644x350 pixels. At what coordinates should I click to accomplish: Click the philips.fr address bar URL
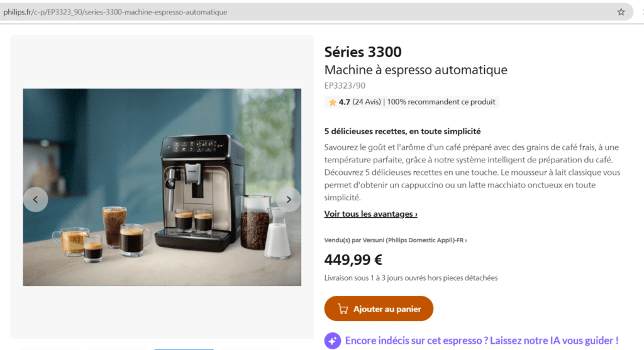pos(115,13)
